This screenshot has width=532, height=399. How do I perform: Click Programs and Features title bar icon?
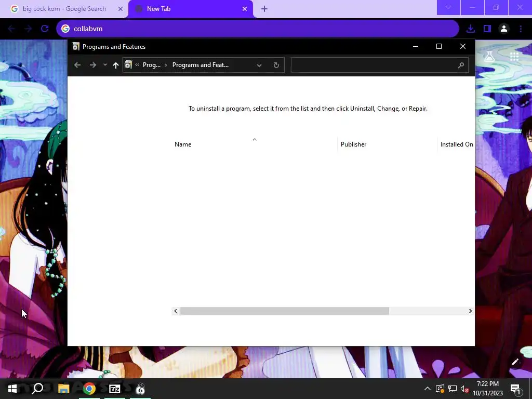click(x=76, y=46)
